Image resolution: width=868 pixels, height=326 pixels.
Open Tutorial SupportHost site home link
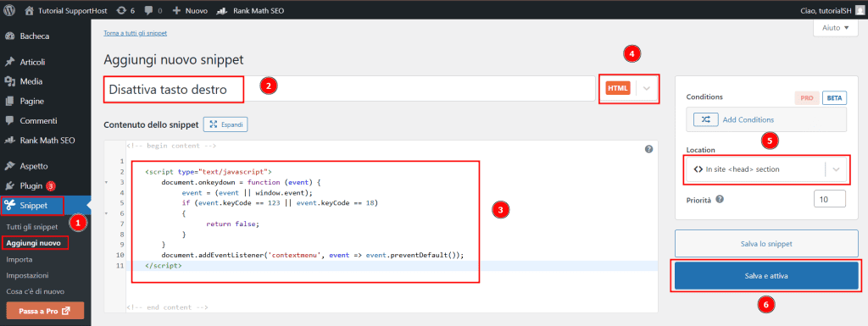(67, 10)
